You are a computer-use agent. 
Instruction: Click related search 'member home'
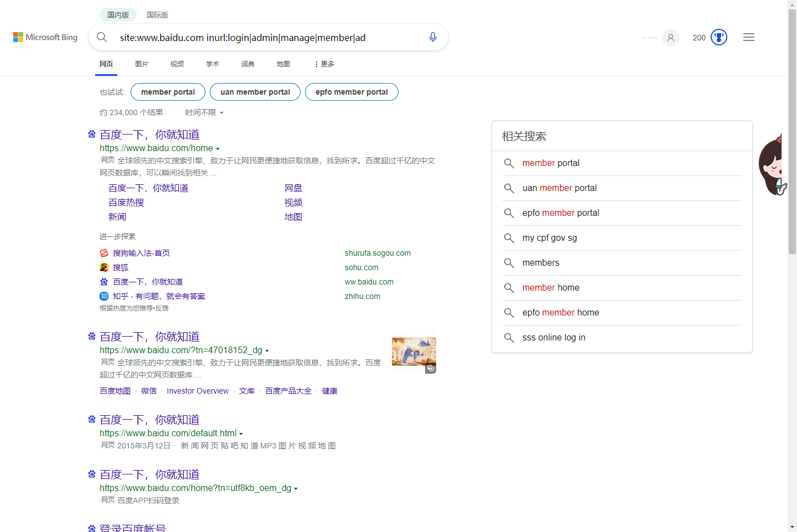pyautogui.click(x=551, y=288)
